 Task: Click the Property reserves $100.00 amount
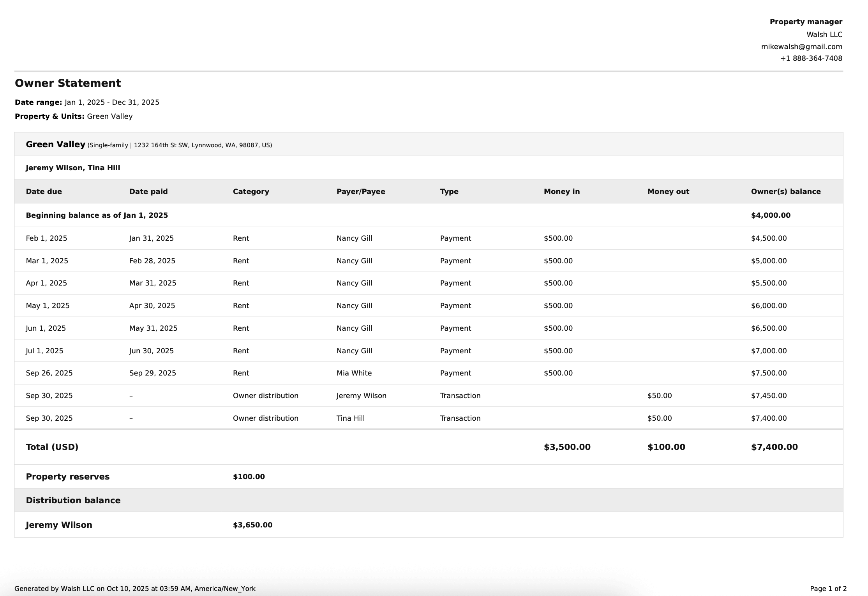point(249,477)
